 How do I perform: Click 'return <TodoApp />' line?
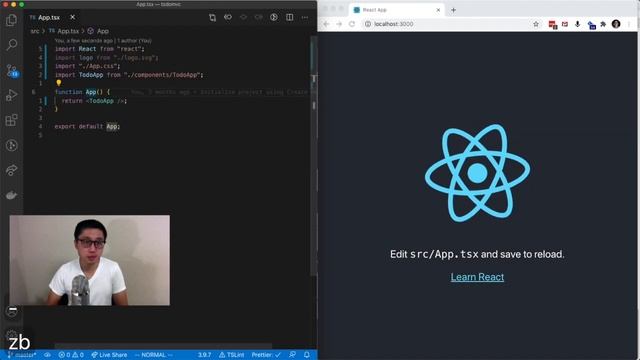(x=94, y=101)
